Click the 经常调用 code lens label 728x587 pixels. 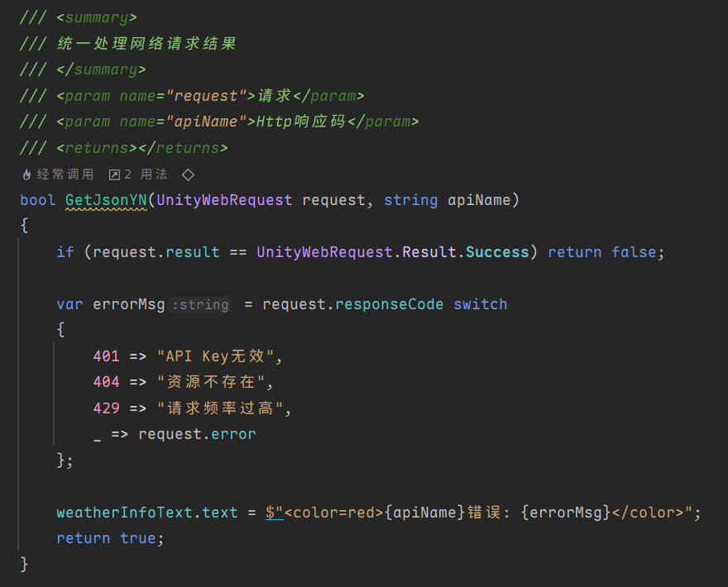(65, 174)
